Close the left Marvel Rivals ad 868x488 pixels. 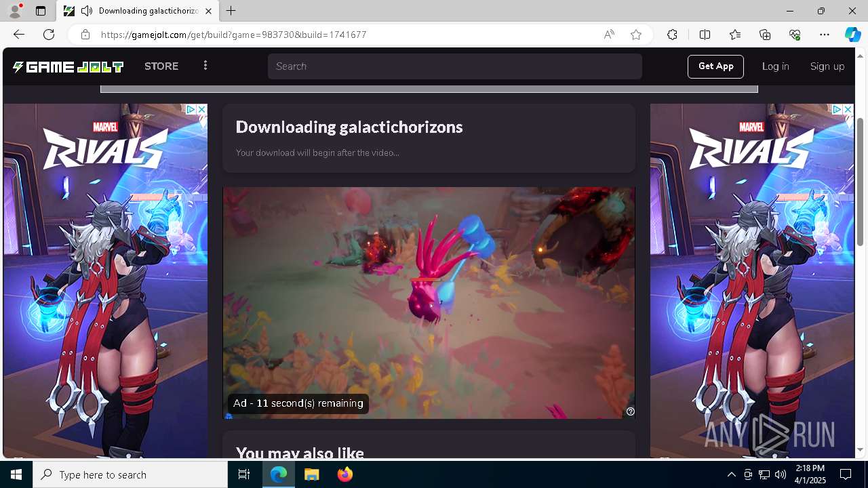[201, 109]
